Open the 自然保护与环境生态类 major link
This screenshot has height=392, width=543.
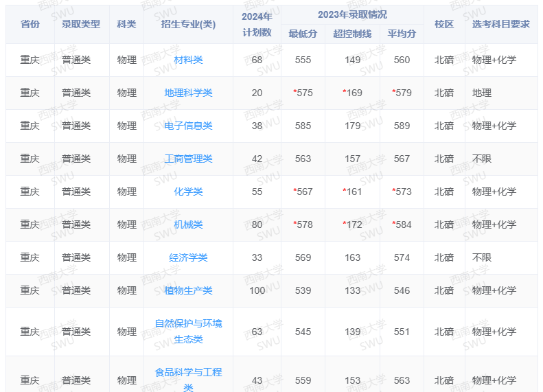pos(188,332)
